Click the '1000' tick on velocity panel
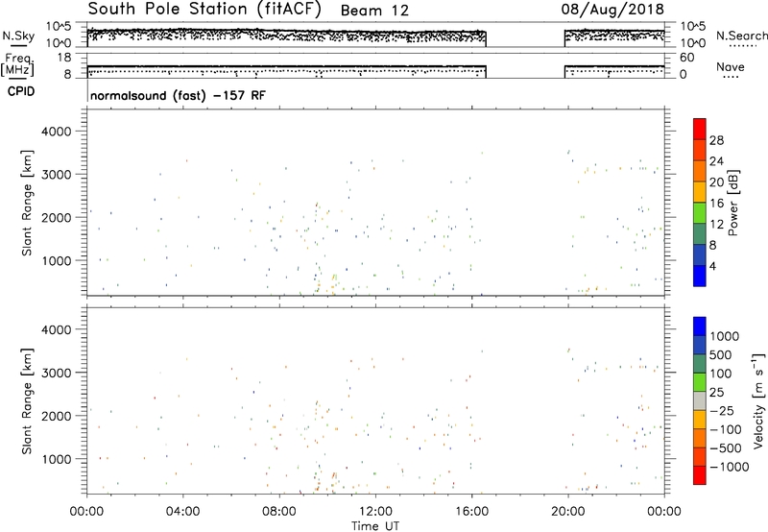Image resolution: width=768 pixels, height=532 pixels. 57,459
